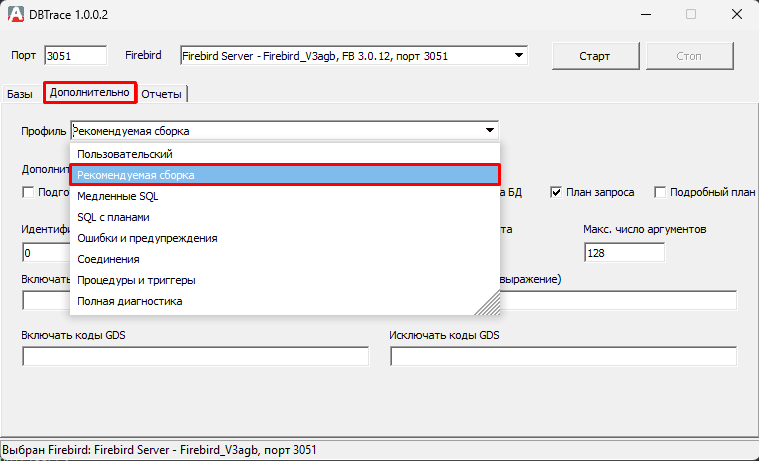This screenshot has height=461, width=759.
Task: Select the Дополнительно tab
Action: [90, 92]
